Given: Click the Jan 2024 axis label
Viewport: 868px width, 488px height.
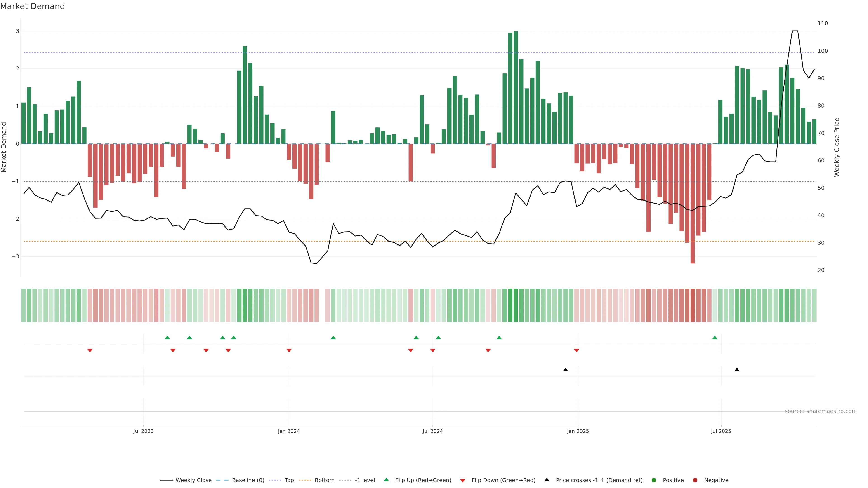Looking at the screenshot, I should (x=289, y=431).
